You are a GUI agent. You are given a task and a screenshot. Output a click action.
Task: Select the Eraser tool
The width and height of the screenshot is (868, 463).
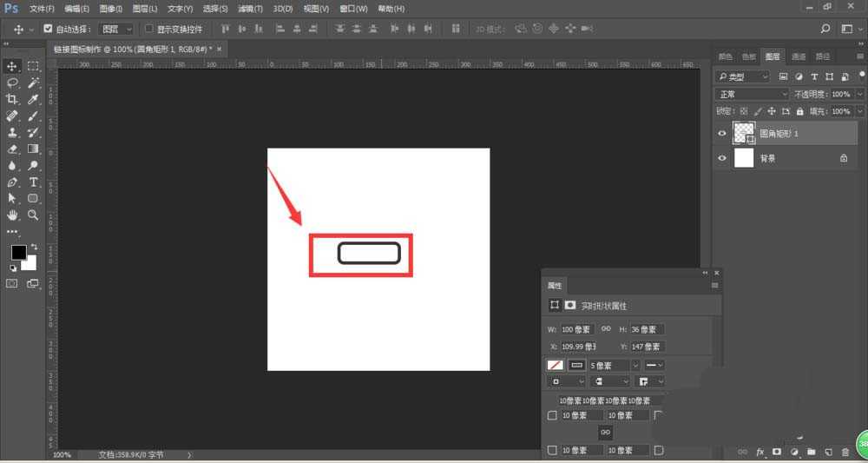click(13, 149)
